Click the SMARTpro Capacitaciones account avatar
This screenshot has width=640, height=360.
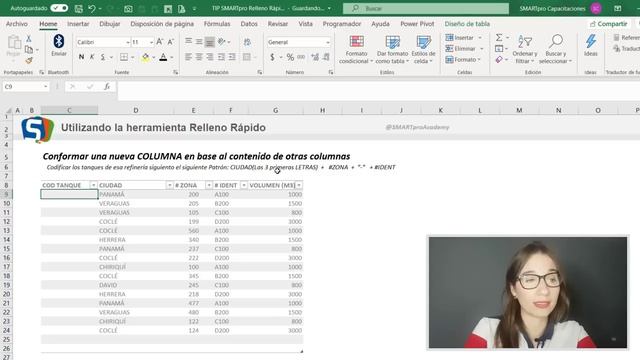596,8
